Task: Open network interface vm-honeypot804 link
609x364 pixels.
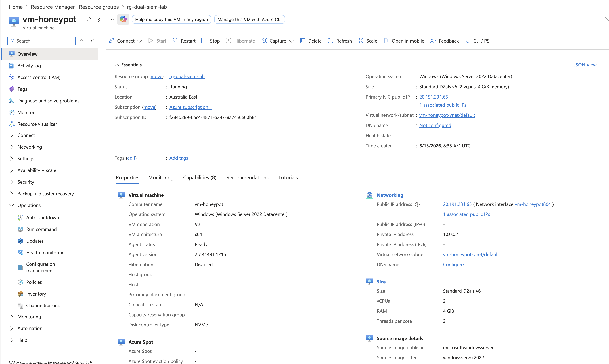Action: 533,204
